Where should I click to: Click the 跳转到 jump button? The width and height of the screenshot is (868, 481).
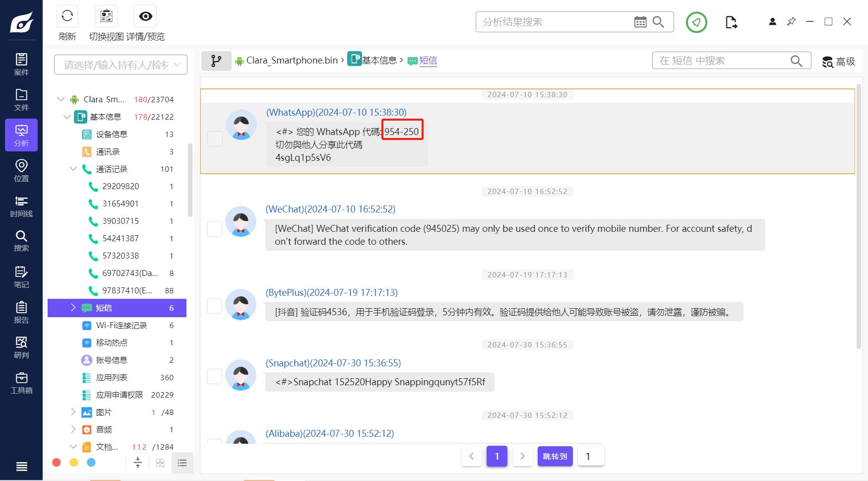click(555, 456)
